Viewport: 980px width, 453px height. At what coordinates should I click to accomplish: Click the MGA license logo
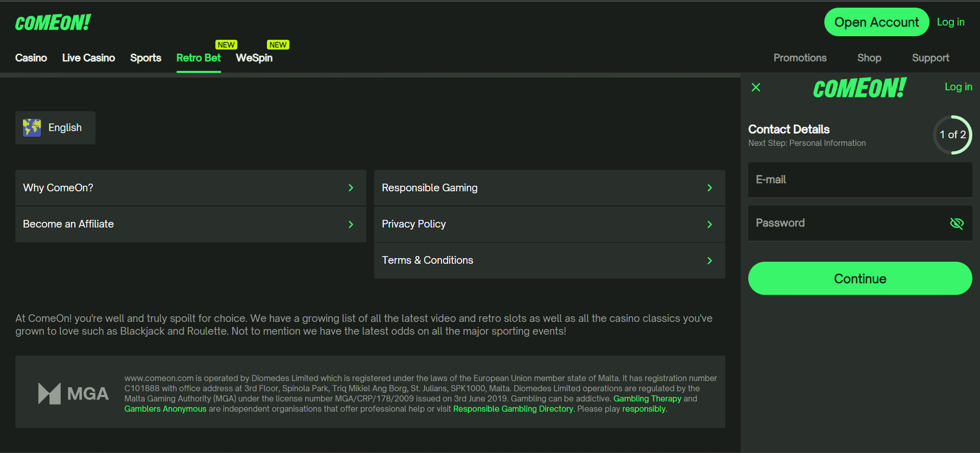pyautogui.click(x=73, y=393)
